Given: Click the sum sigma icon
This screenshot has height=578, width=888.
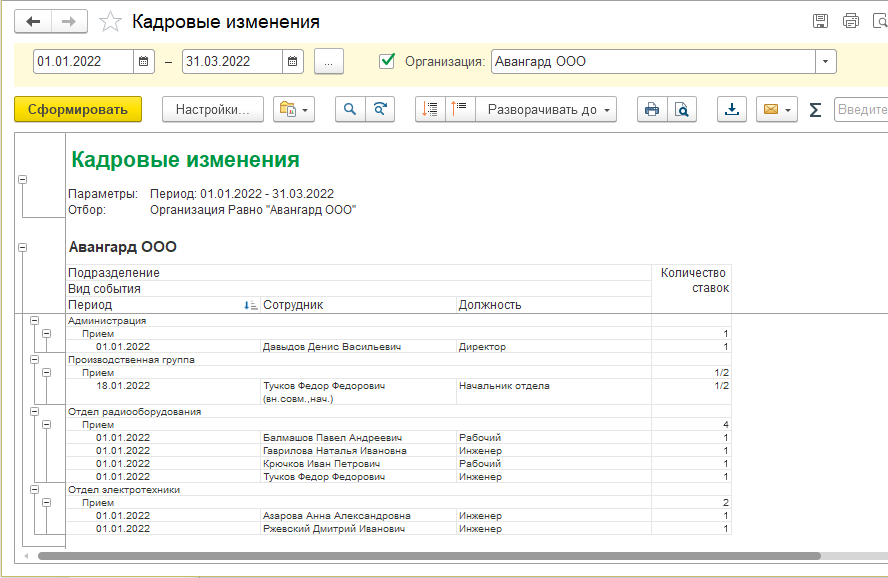Looking at the screenshot, I should click(815, 109).
